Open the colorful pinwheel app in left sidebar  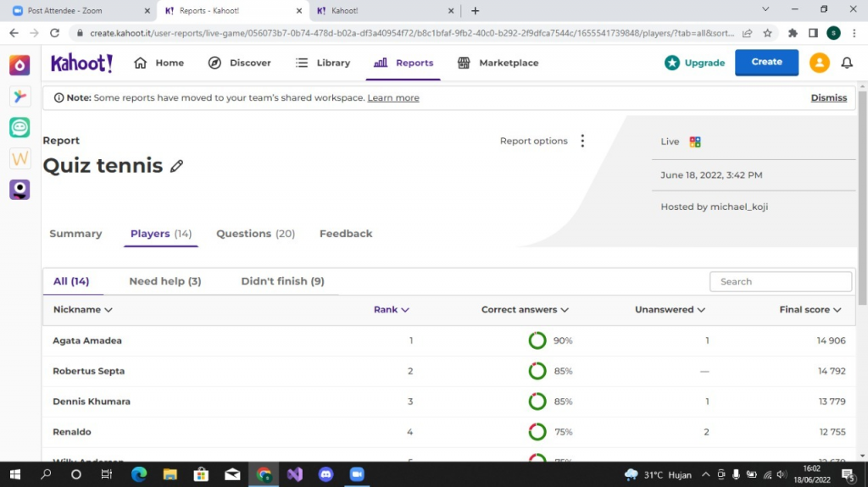19,97
